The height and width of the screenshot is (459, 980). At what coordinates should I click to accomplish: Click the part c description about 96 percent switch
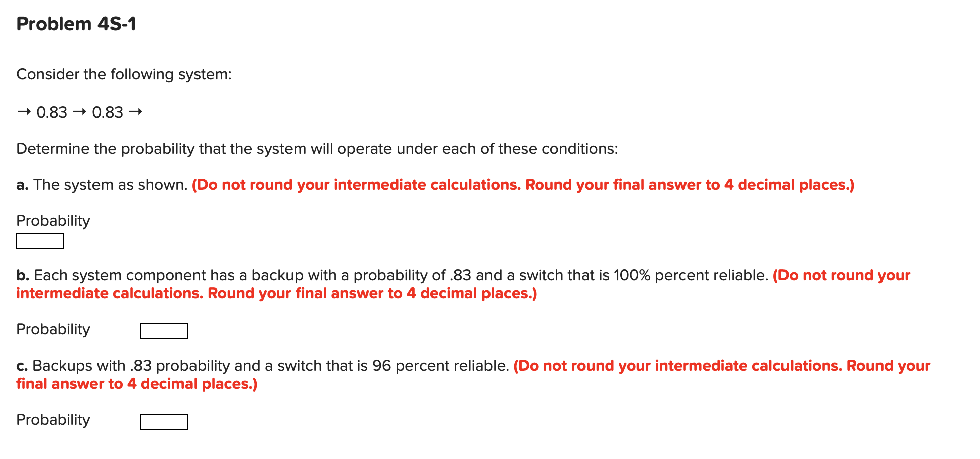[x=261, y=365]
